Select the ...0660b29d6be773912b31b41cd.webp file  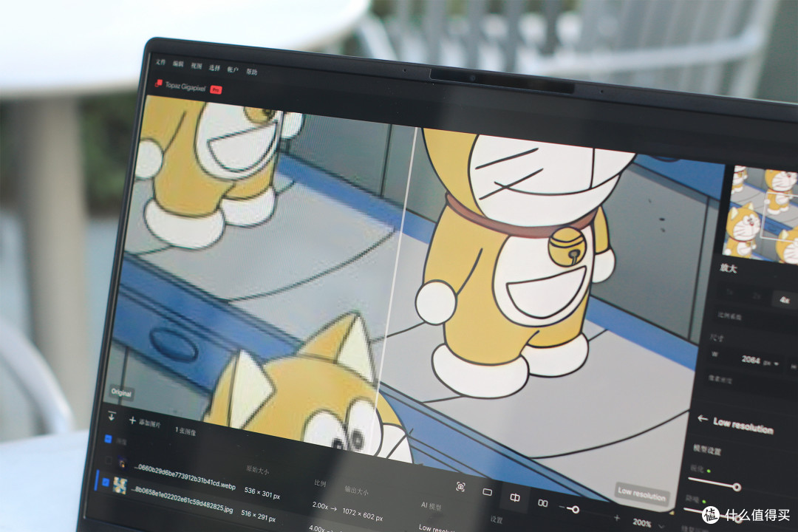(x=185, y=476)
